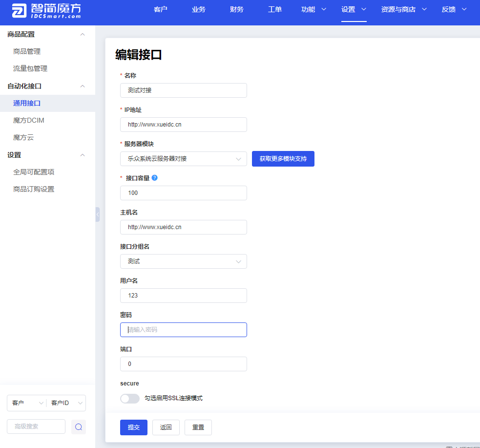The image size is (480, 448).
Task: Open the 服务器模块 dropdown
Action: tap(184, 159)
